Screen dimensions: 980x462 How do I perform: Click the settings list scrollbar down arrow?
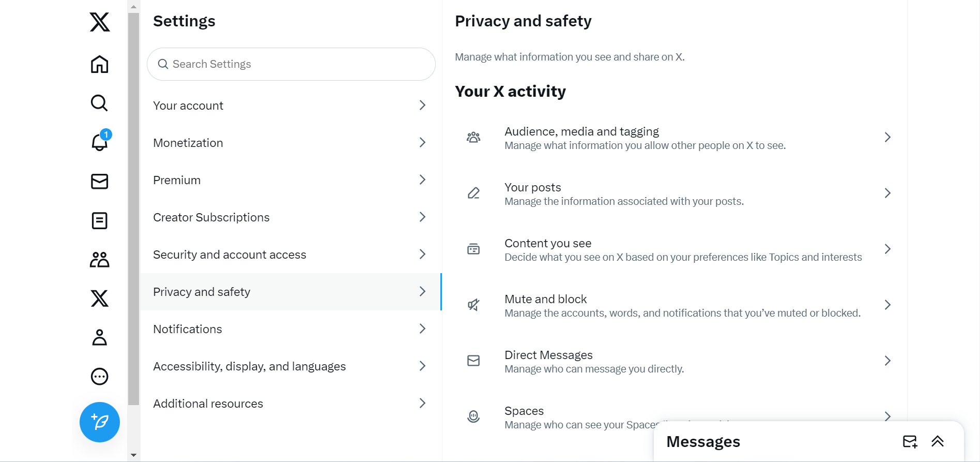[134, 455]
